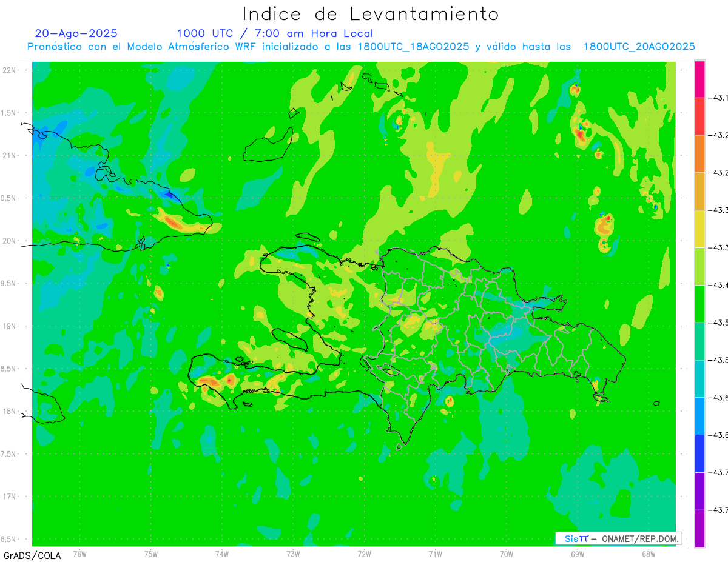Select the '71W' longitude label
This screenshot has height=562, width=728.
coord(435,554)
